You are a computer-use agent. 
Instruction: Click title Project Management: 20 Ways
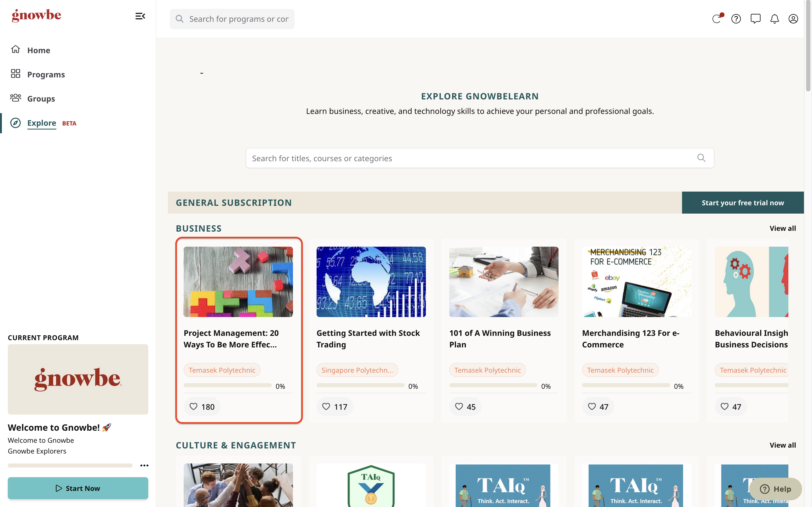click(x=231, y=339)
